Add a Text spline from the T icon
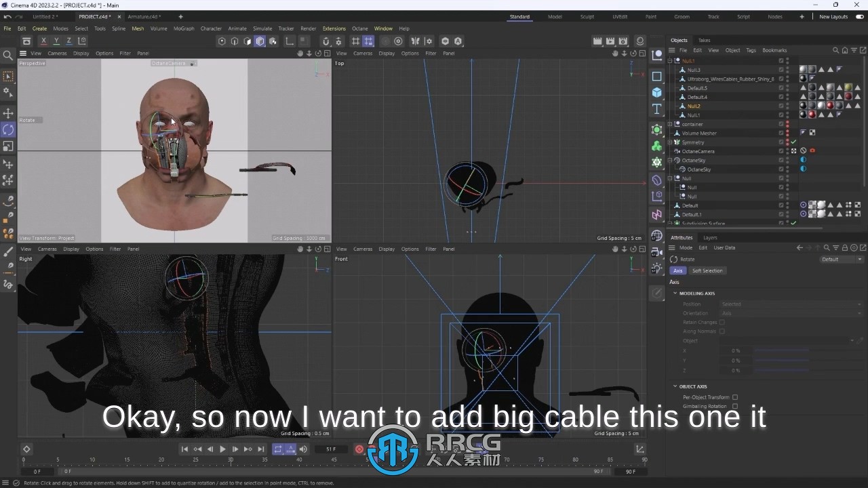Viewport: 868px width, 488px height. point(656,109)
